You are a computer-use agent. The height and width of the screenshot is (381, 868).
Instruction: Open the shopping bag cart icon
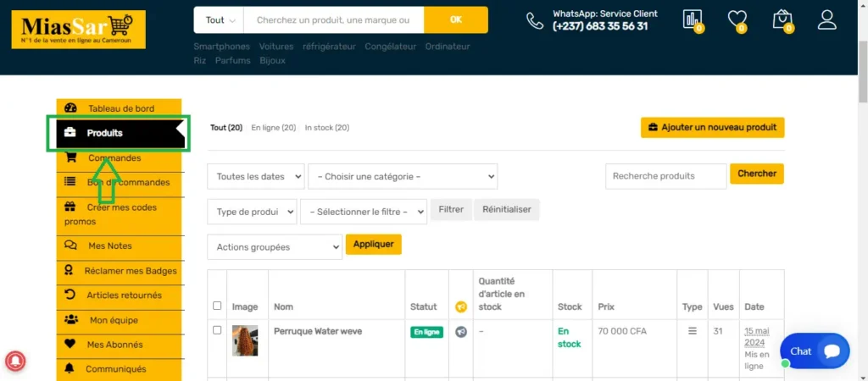pyautogui.click(x=782, y=20)
